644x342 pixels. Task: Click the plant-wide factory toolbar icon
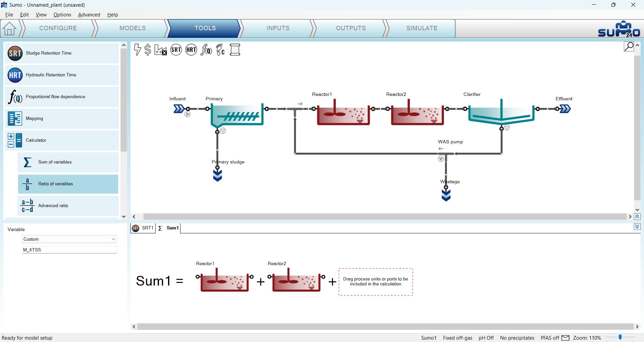(161, 50)
